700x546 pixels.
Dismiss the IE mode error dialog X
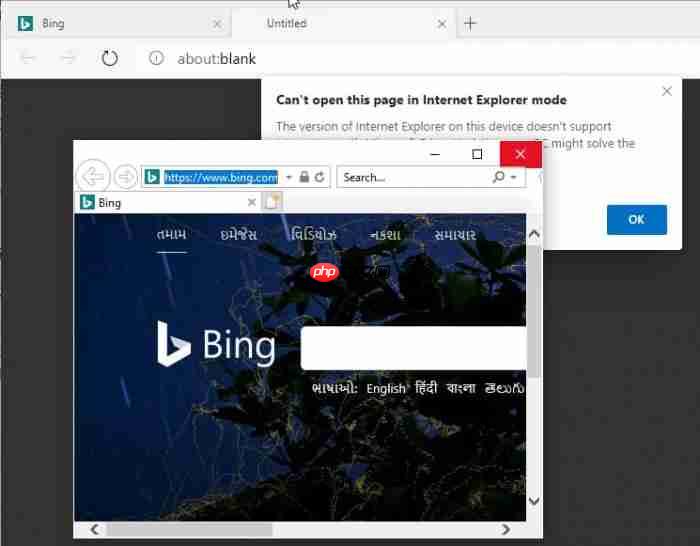pyautogui.click(x=667, y=91)
